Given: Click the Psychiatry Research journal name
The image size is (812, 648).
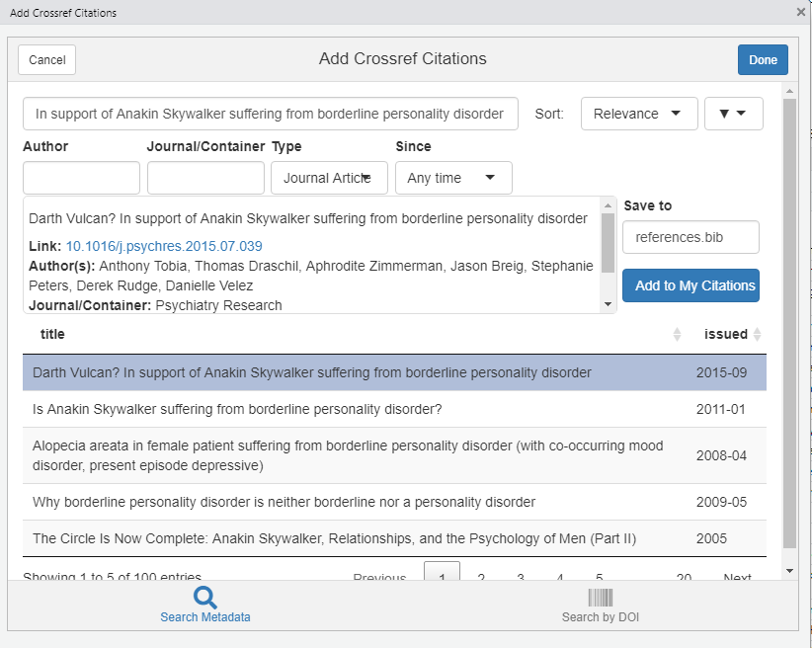Looking at the screenshot, I should click(218, 305).
